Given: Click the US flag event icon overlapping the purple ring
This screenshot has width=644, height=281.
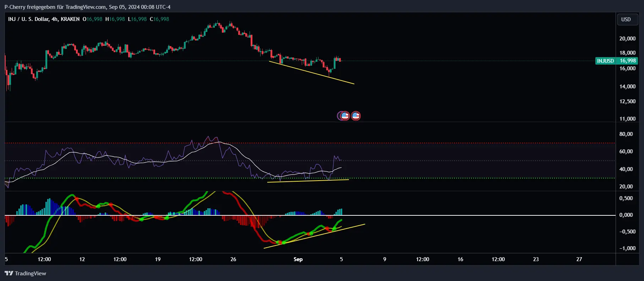Looking at the screenshot, I should 345,116.
